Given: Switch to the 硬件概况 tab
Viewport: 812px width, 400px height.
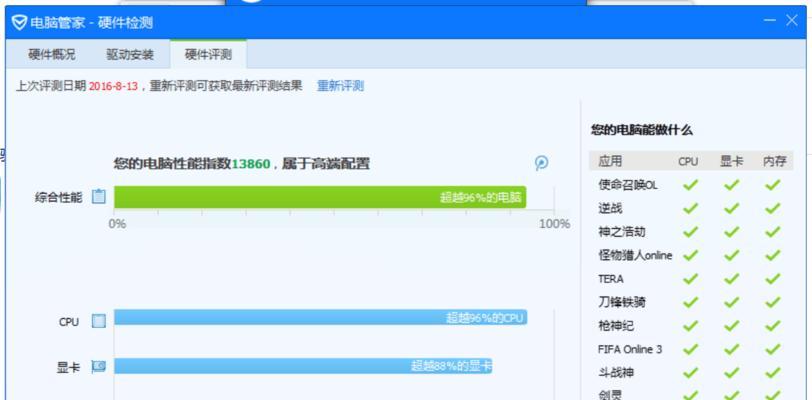Looking at the screenshot, I should click(x=52, y=54).
